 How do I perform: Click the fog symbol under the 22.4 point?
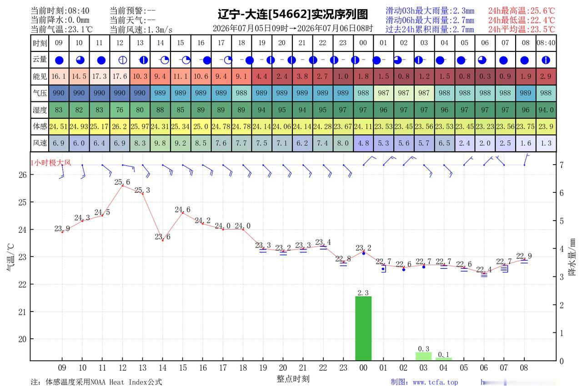point(484,274)
